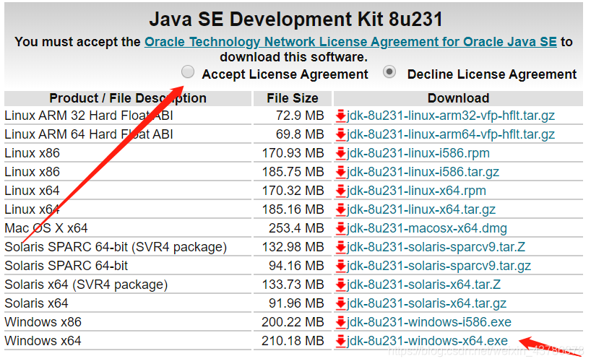591x364 pixels.
Task: Click the download arrow icon beside linux-i586.rpm
Action: point(341,153)
